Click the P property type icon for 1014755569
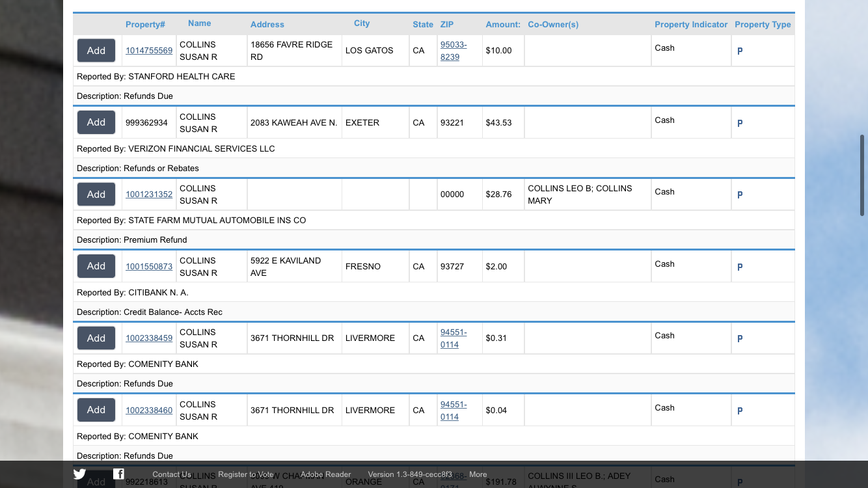This screenshot has height=488, width=868. pyautogui.click(x=740, y=51)
